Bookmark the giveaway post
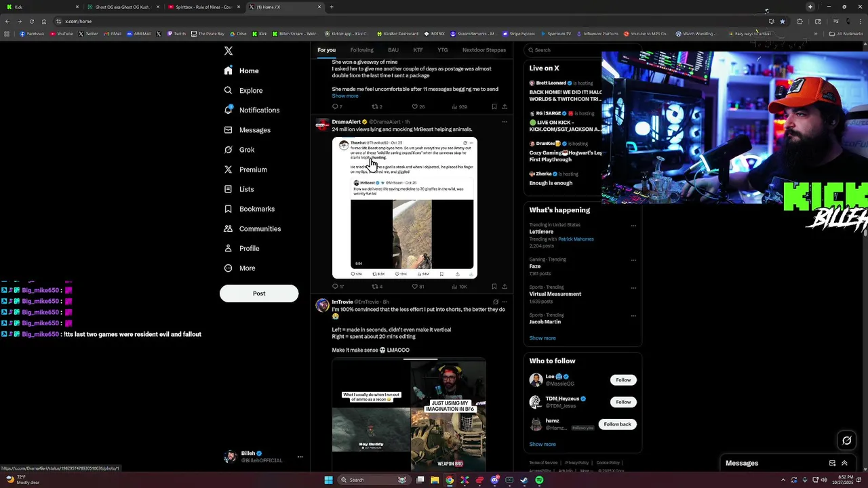This screenshot has height=488, width=868. pyautogui.click(x=494, y=106)
